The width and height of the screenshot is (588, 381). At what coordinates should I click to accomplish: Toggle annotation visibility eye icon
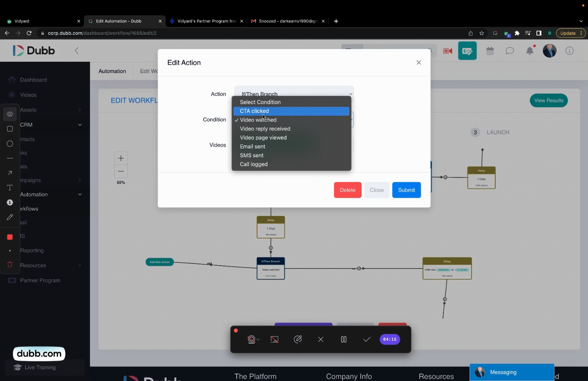click(x=10, y=114)
